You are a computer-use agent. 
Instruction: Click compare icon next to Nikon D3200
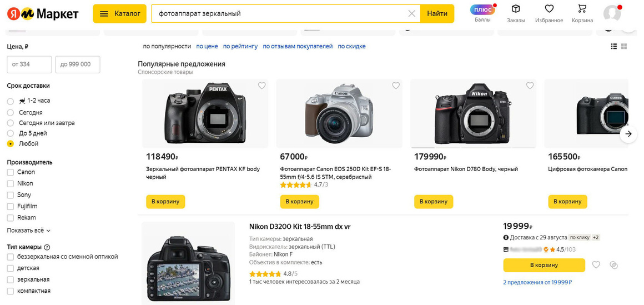[613, 265]
